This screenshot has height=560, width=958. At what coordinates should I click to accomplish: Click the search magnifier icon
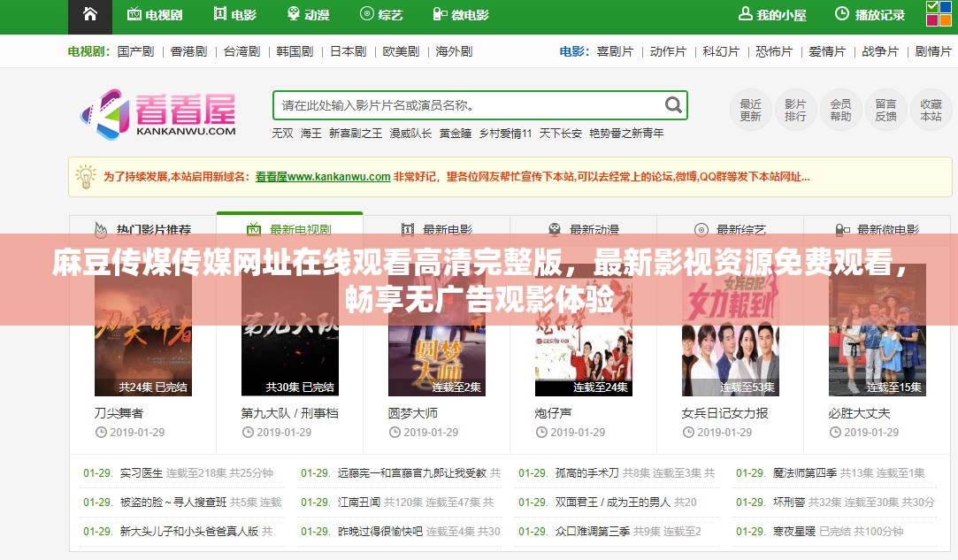(x=673, y=104)
